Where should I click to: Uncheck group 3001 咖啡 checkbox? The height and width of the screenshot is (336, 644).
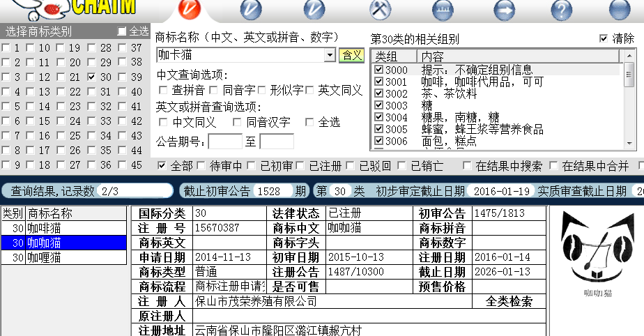pos(378,82)
